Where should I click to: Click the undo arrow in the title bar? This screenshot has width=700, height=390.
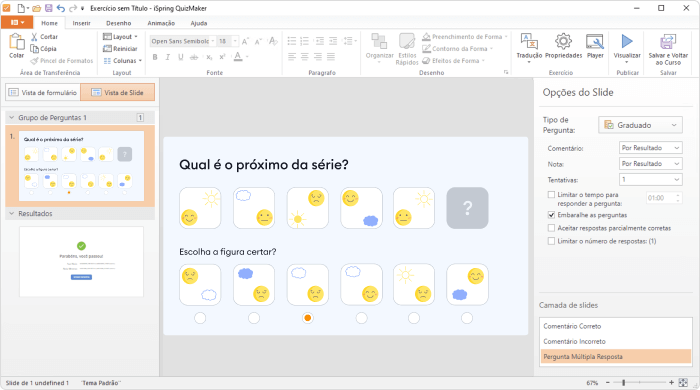point(61,8)
